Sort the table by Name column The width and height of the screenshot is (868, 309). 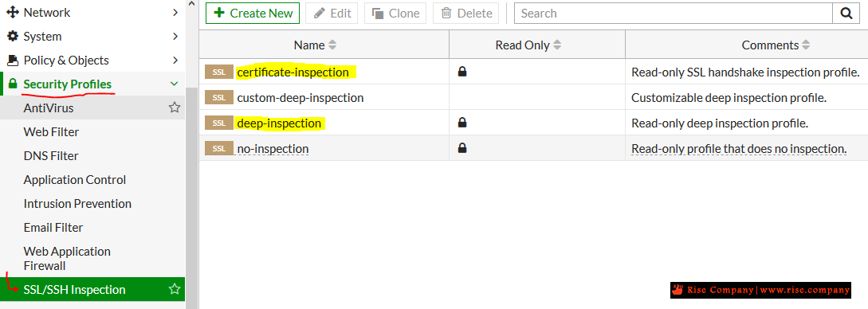[x=332, y=45]
